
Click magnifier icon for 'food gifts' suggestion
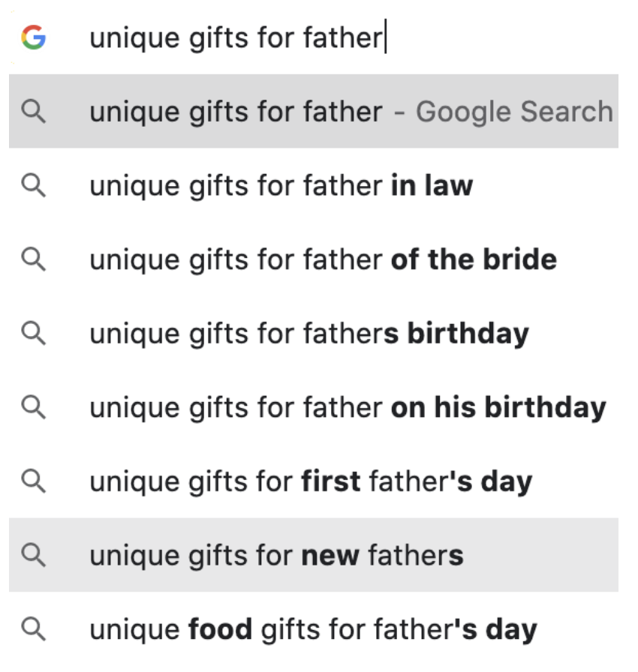point(34,629)
